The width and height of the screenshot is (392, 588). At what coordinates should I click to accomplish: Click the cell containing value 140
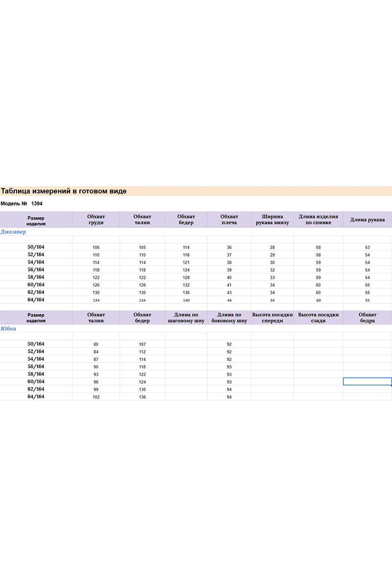click(186, 300)
